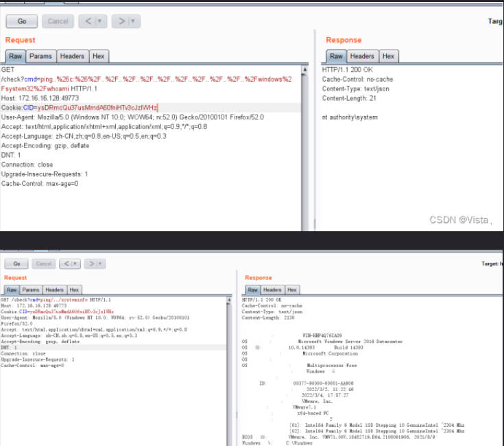Select Raw tab of upper Response panel
Viewport: 504px width, 446px height.
click(x=336, y=56)
